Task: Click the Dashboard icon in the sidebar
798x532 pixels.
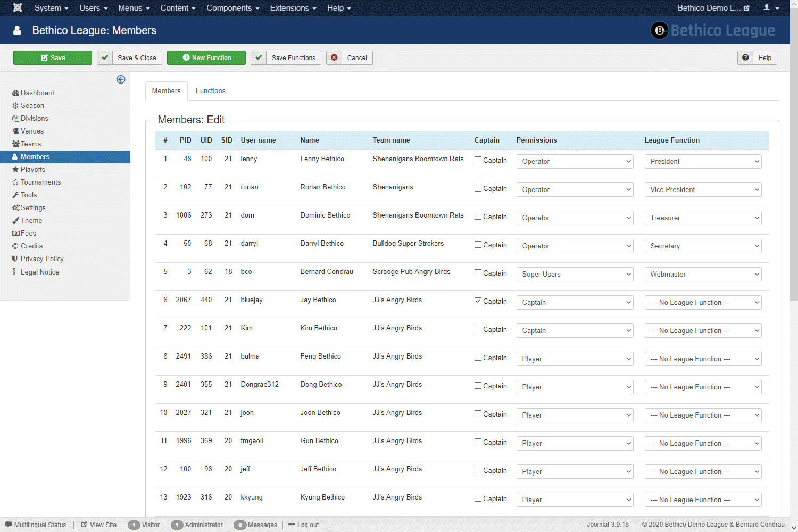Action: pos(15,93)
